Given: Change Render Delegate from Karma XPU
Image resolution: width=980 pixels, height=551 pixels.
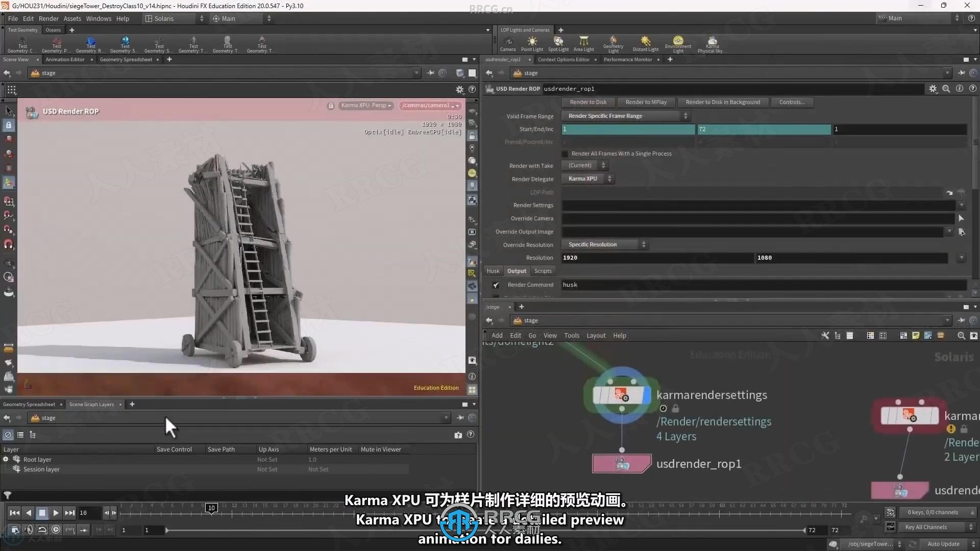Looking at the screenshot, I should (x=587, y=179).
